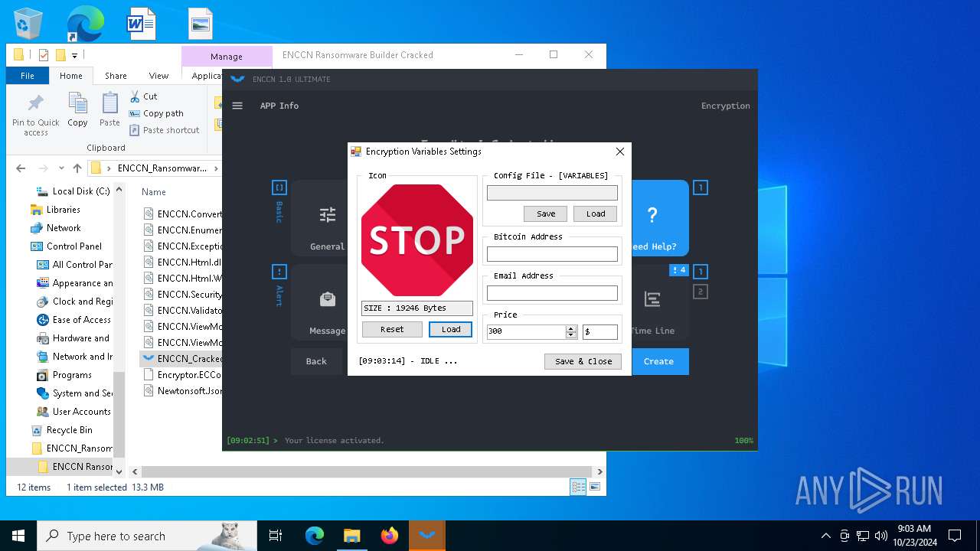Click page indicator 1 beside Need Help
Image resolution: width=980 pixels, height=551 pixels.
[700, 187]
